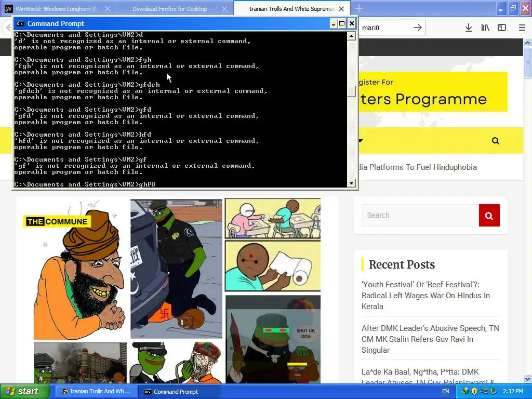
Task: Click magnifier icon in yellow navigation bar
Action: pos(495,141)
